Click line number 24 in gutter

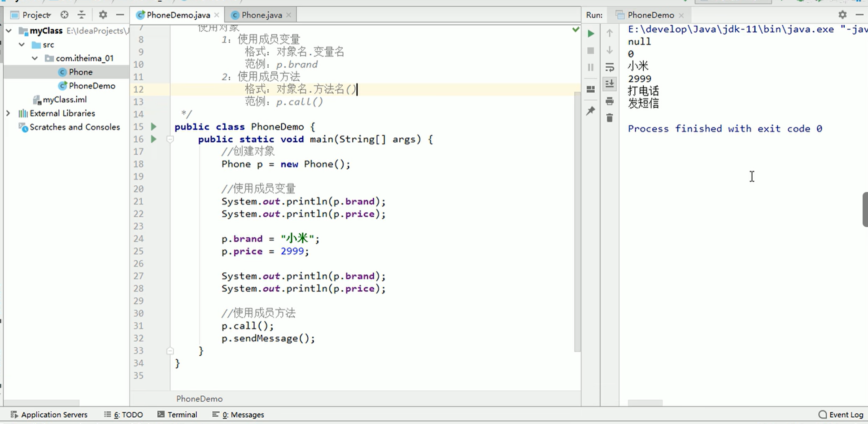(x=138, y=239)
